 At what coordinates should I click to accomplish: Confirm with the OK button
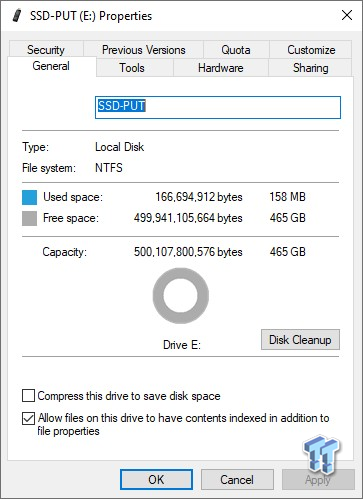[156, 480]
